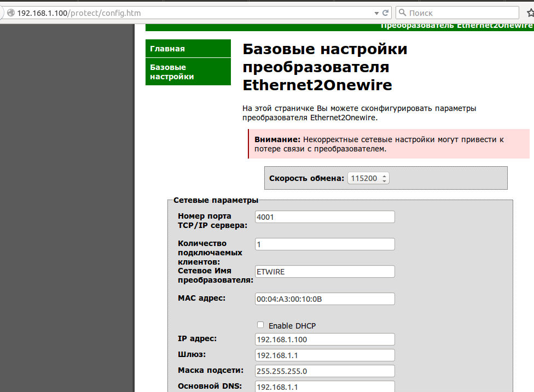Click the Маска подсети input field
Screen dimensions: 534x392
point(324,371)
